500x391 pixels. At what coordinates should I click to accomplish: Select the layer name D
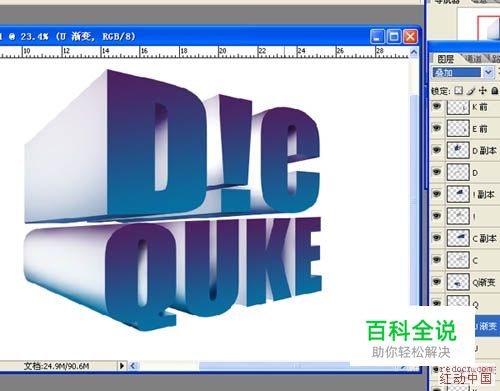coord(475,173)
